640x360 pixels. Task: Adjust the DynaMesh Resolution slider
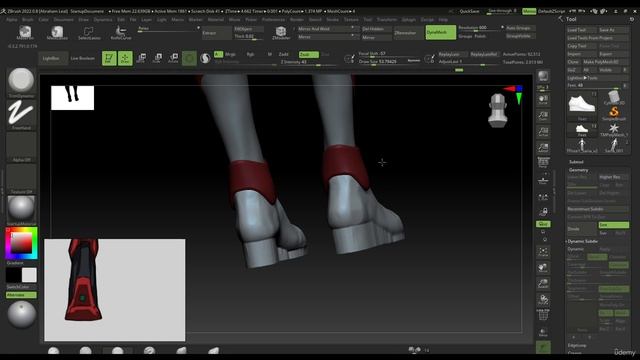click(480, 28)
